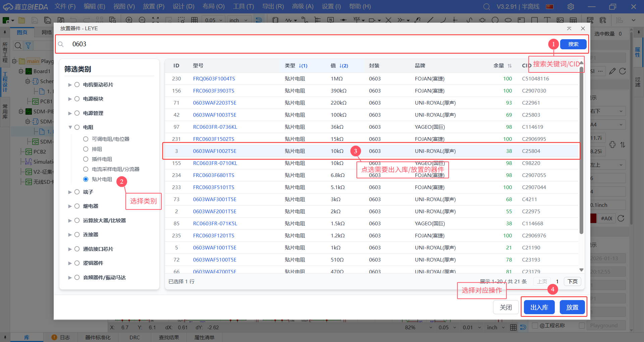Image resolution: width=644 pixels, height=342 pixels.
Task: Click the filter funnel icon in project panel
Action: [x=29, y=46]
